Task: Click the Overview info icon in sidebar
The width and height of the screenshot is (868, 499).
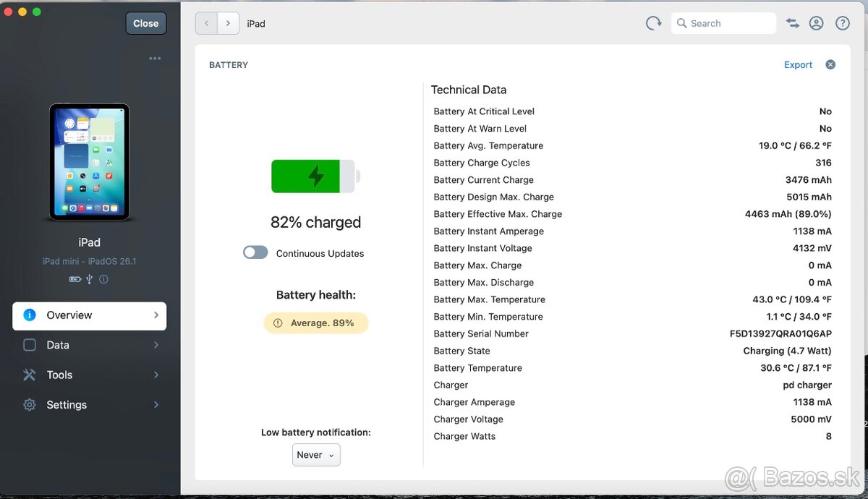Action: pyautogui.click(x=30, y=315)
